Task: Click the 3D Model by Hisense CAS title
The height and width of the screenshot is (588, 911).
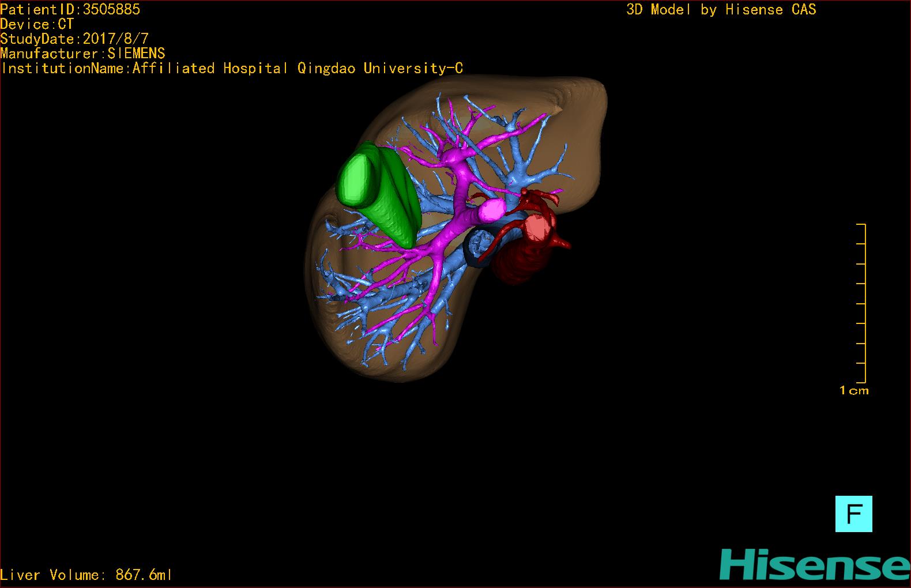Action: point(721,10)
